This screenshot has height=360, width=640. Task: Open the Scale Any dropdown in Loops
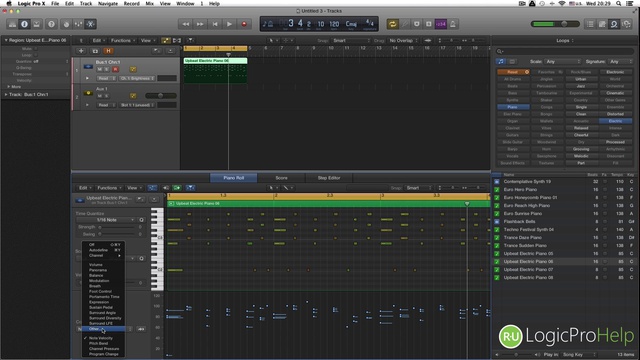563,62
